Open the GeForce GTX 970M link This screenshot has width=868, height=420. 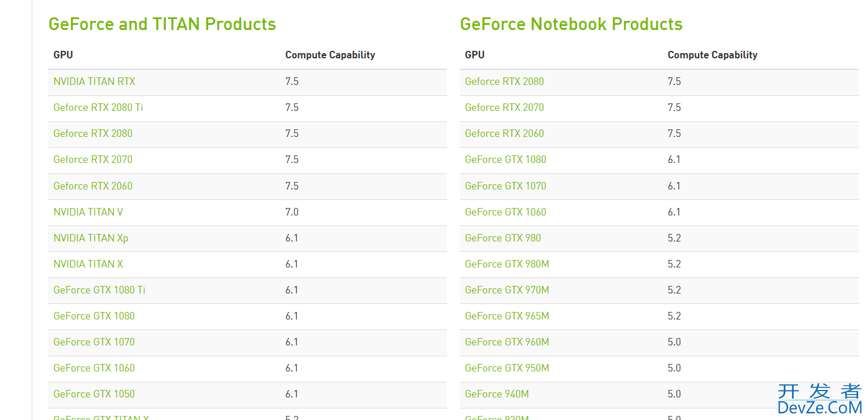coord(507,290)
